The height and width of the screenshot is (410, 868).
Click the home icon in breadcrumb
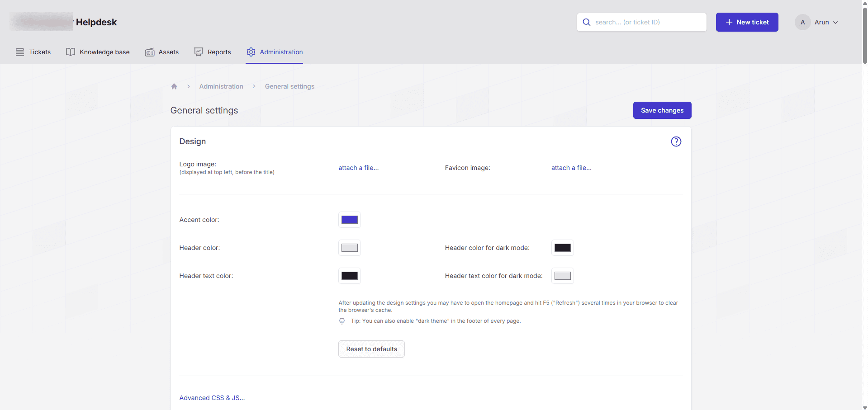pos(174,86)
